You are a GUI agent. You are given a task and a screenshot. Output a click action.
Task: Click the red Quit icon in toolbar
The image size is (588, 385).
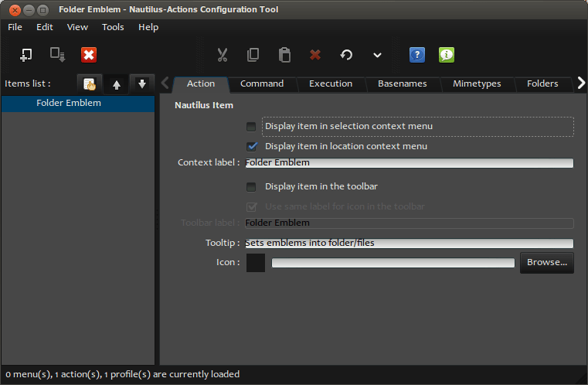pyautogui.click(x=89, y=55)
